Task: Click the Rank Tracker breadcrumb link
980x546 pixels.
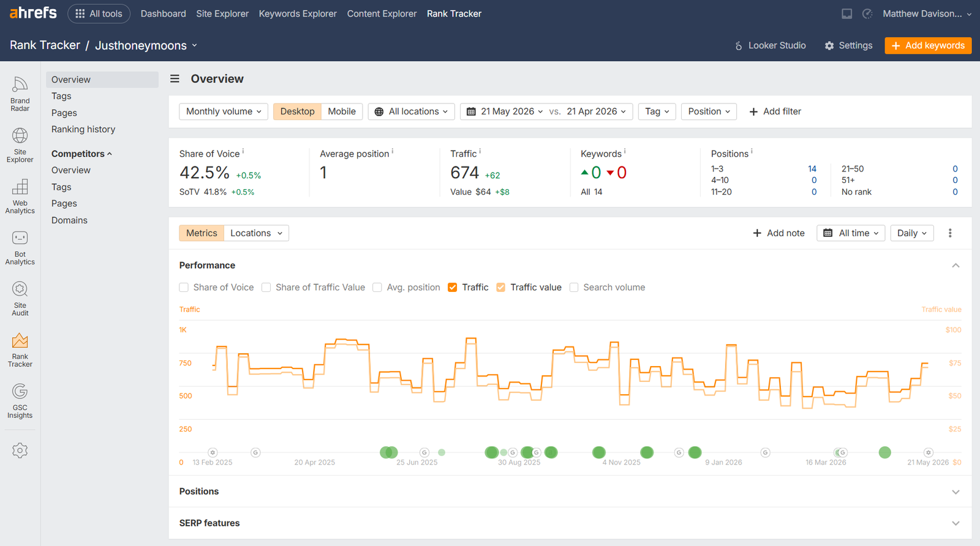Action: coord(45,45)
